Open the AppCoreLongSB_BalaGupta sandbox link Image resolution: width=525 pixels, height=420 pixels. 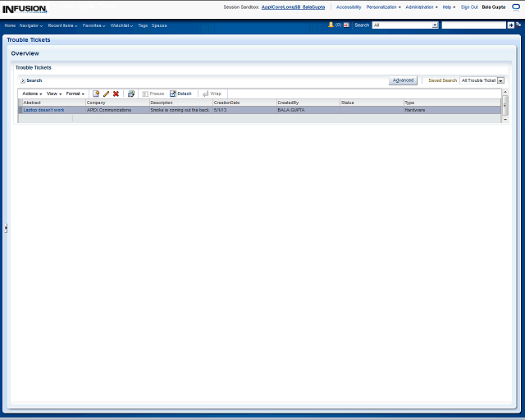[293, 7]
